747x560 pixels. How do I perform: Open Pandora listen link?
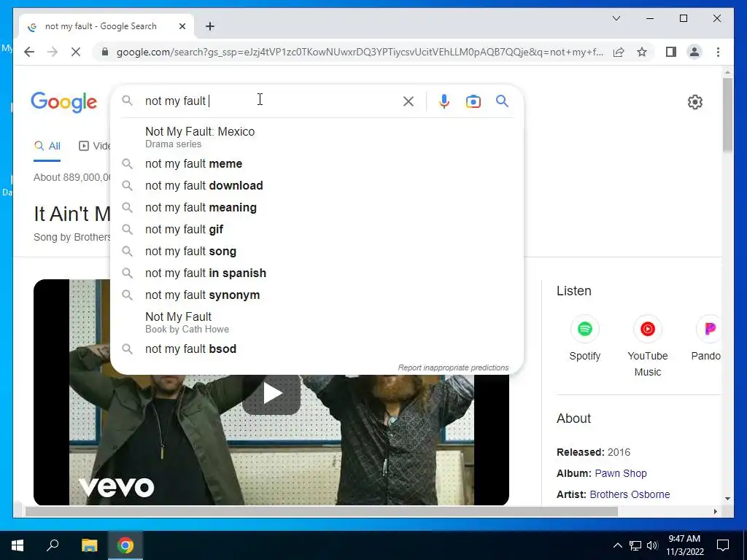coord(706,339)
